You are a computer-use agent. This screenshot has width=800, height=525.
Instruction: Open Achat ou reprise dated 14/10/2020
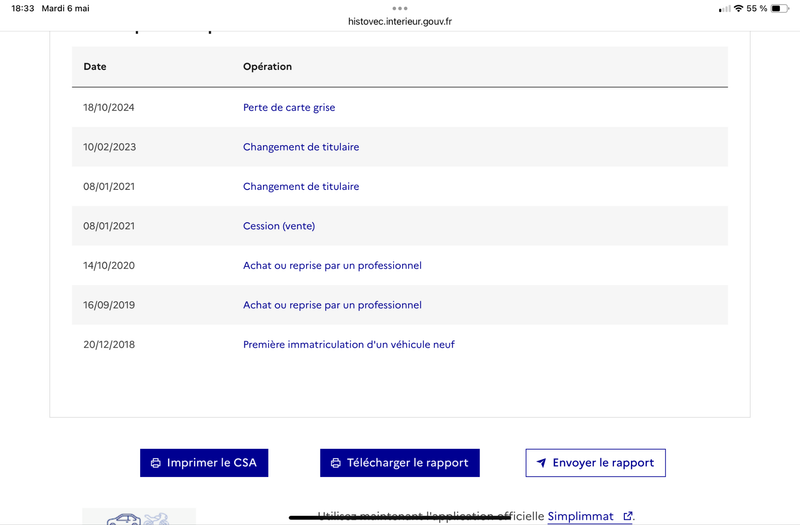tap(332, 265)
